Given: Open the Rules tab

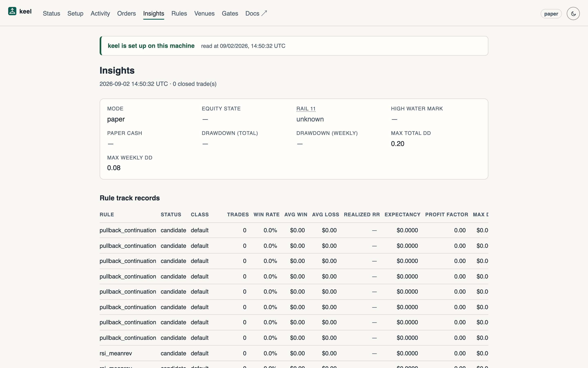Looking at the screenshot, I should pos(179,13).
